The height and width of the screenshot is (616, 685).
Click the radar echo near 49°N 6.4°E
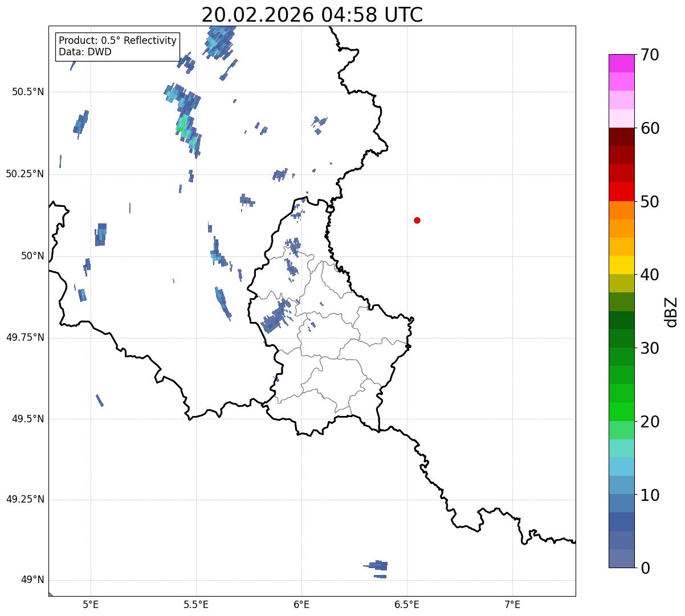point(377,567)
